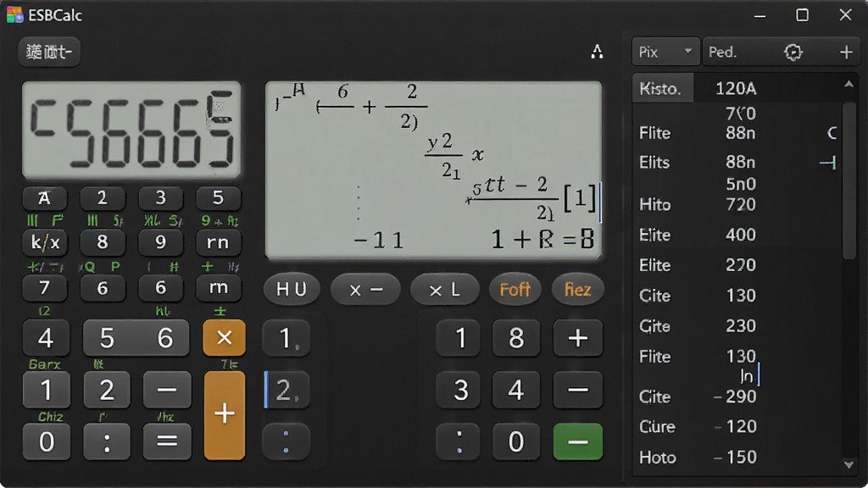The image size is (868, 488).
Task: Switch to the Kisto. tab
Action: [663, 88]
